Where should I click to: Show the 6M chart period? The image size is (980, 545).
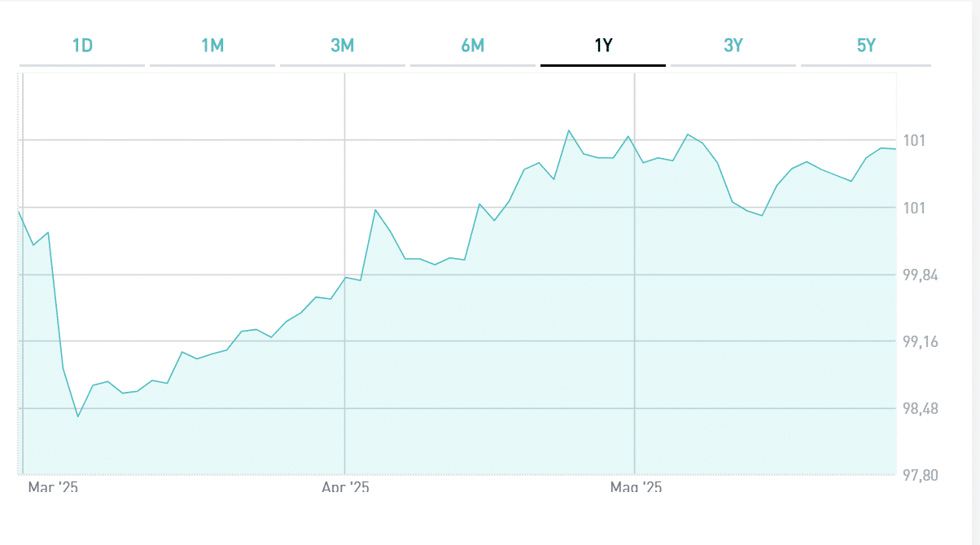(x=473, y=46)
